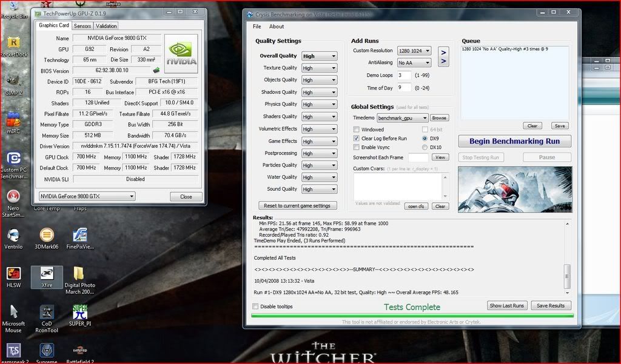This screenshot has width=621, height=364.
Task: Open the Shadows Quality dropdown
Action: click(x=319, y=92)
